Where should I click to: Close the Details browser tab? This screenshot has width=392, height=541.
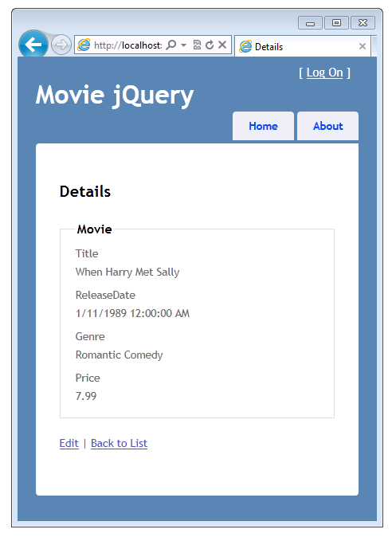point(363,46)
